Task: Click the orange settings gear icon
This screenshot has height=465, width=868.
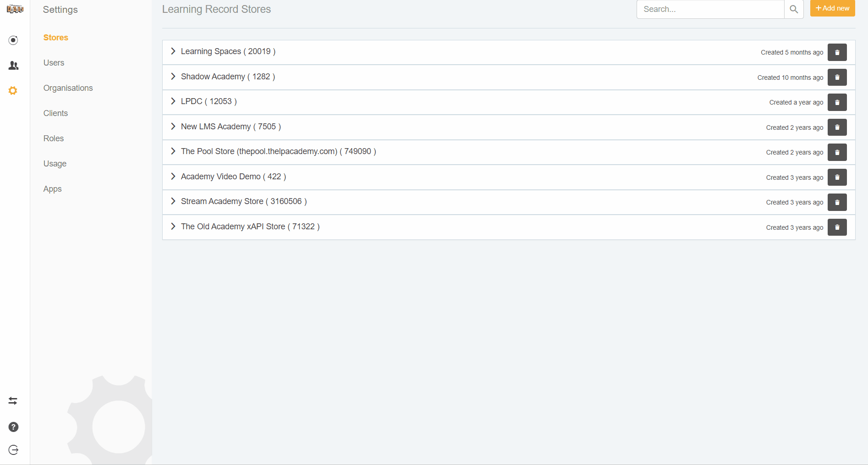Action: (x=13, y=90)
